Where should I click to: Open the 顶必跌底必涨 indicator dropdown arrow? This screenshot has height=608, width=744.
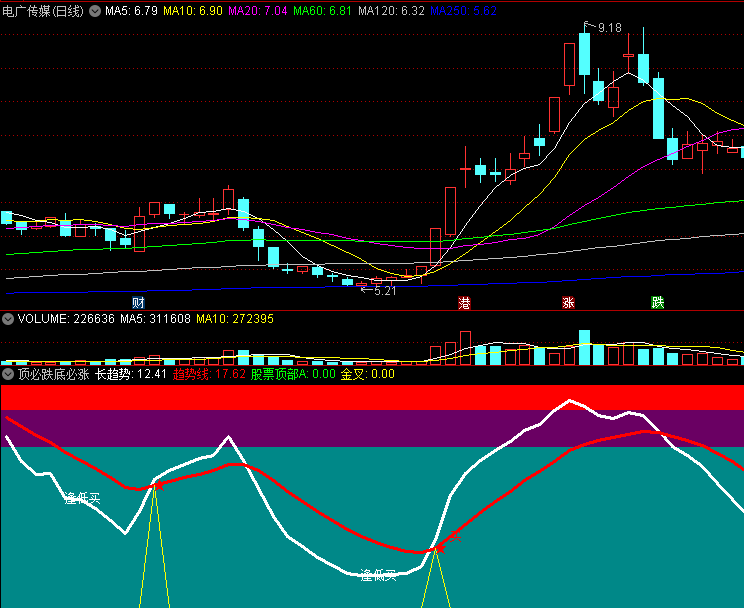point(8,374)
